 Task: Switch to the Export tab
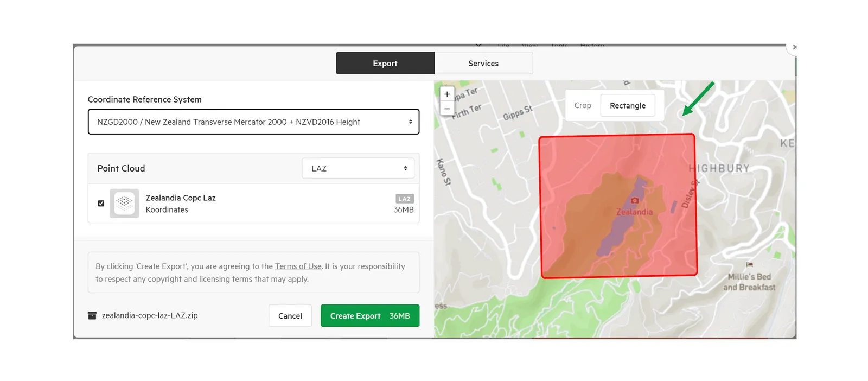pyautogui.click(x=385, y=63)
